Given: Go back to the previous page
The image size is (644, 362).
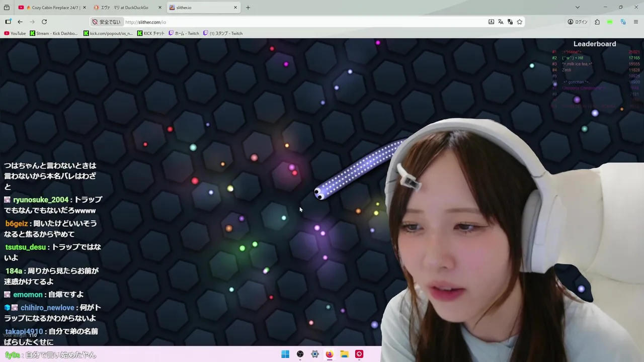Looking at the screenshot, I should (x=20, y=22).
